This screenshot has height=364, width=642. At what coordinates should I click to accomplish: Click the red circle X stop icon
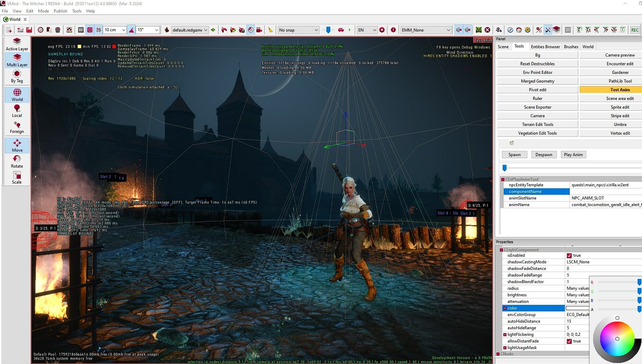pos(487,30)
